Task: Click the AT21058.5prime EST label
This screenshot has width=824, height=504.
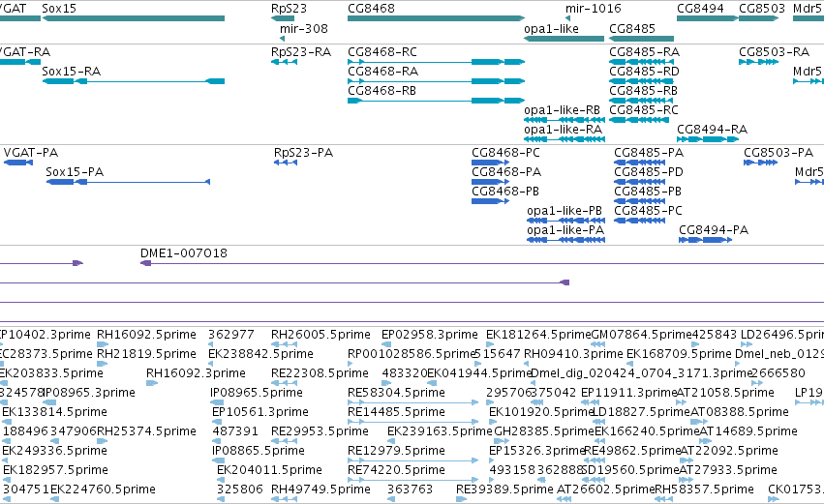Action: coord(724,393)
